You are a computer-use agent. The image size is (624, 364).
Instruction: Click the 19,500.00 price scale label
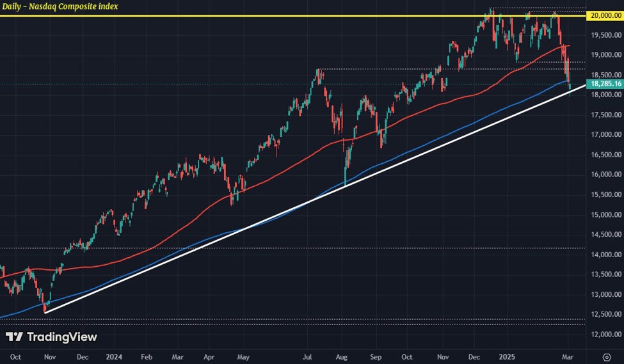point(605,35)
